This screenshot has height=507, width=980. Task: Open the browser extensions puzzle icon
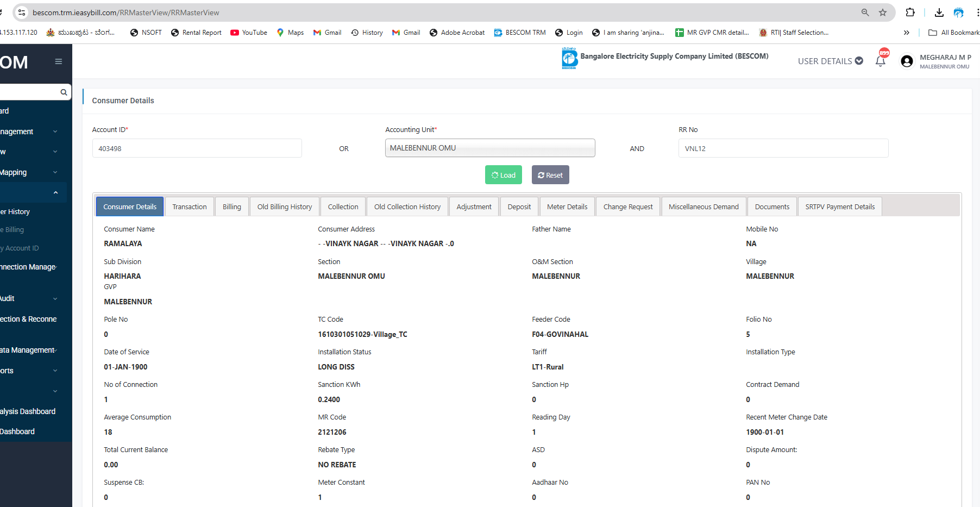click(910, 12)
